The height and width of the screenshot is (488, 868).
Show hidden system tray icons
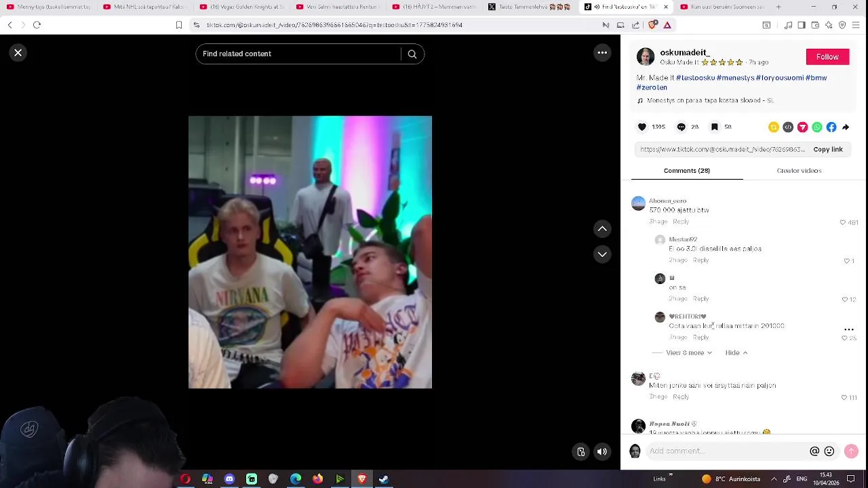click(773, 479)
